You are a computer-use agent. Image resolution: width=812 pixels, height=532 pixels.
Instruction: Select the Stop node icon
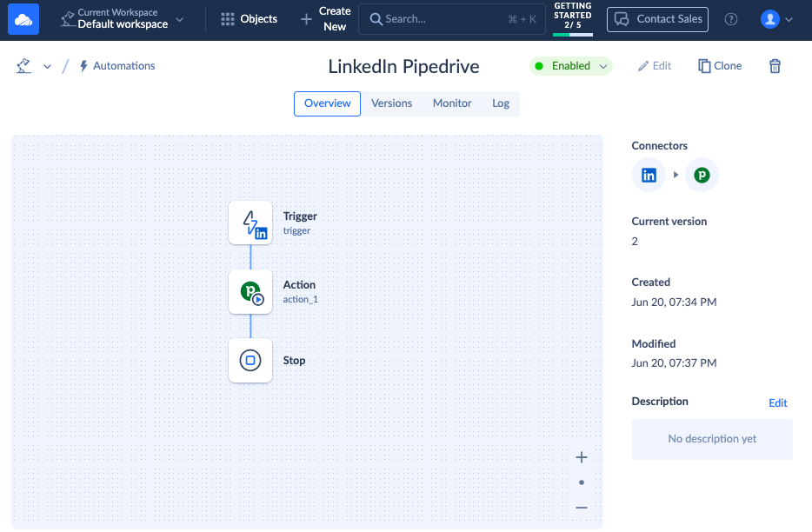coord(250,360)
